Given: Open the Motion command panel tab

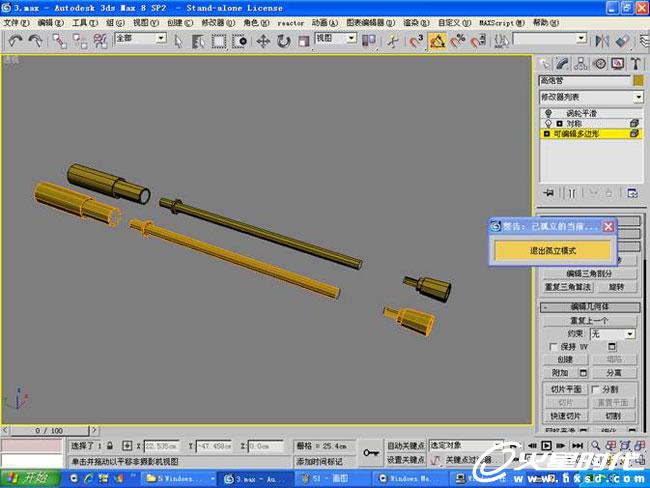Looking at the screenshot, I should coord(599,63).
